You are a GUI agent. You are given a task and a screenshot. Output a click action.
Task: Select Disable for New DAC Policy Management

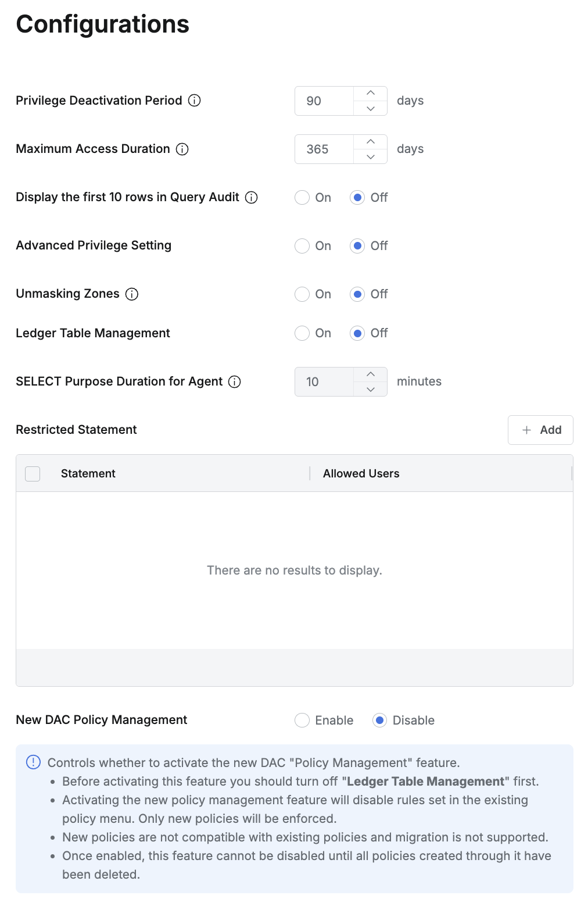(380, 720)
